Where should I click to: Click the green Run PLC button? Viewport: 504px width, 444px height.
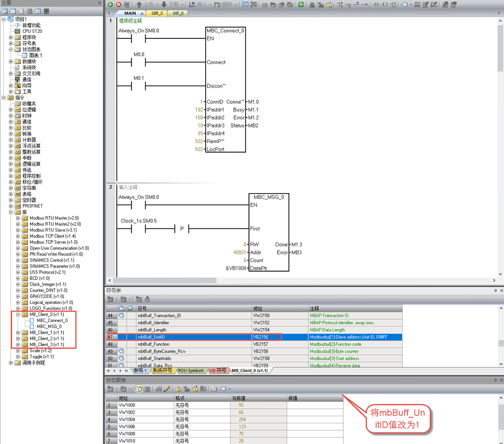click(x=111, y=5)
